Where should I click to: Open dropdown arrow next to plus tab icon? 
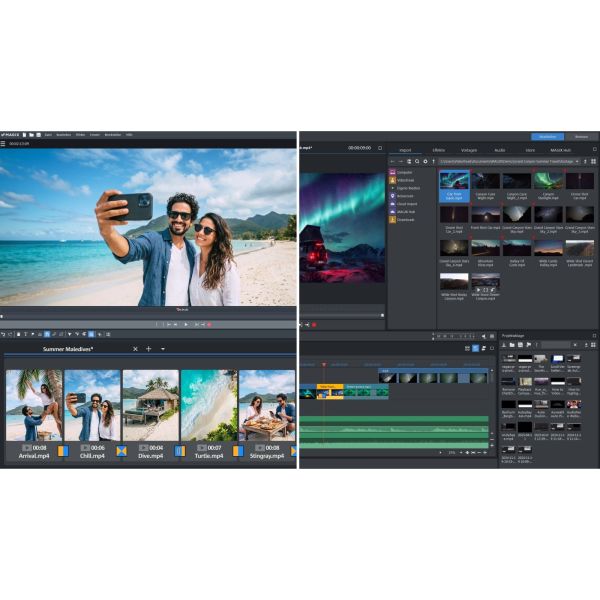coord(163,349)
